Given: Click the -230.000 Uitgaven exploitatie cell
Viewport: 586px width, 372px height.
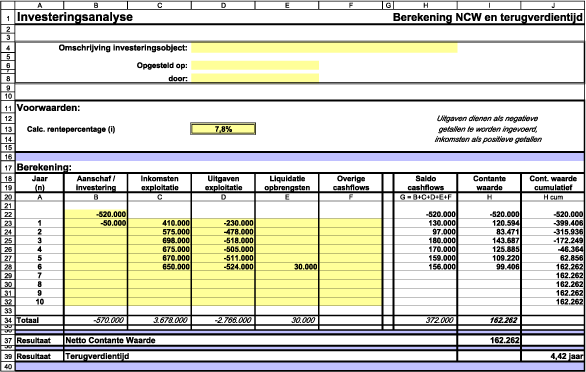Looking at the screenshot, I should [223, 223].
